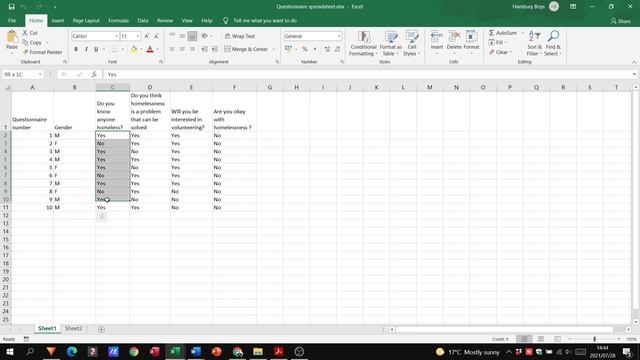Image resolution: width=640 pixels, height=360 pixels.
Task: Open Cell Styles gallery
Action: [x=411, y=43]
